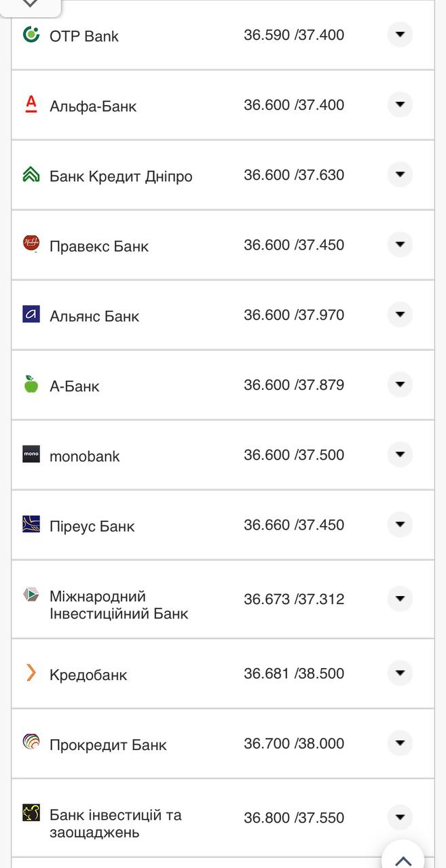Click the green Банк Кредит Дніпро logo
The height and width of the screenshot is (868, 446).
[x=31, y=174]
